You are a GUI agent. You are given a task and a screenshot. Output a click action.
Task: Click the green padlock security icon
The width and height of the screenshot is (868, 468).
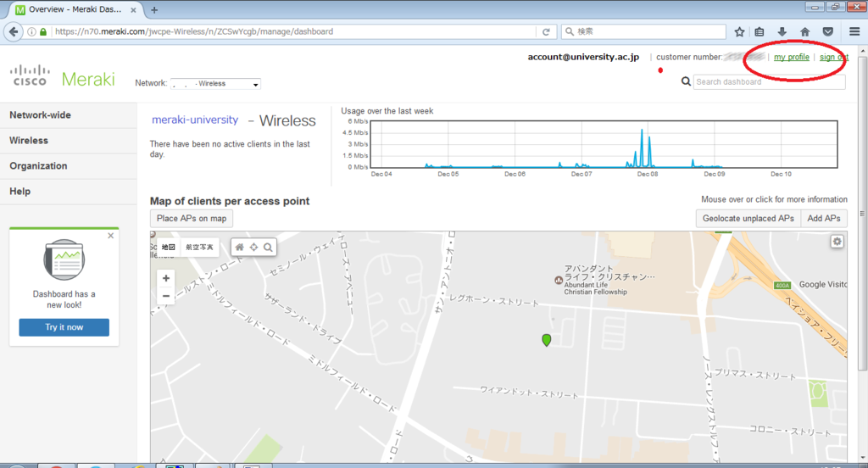point(43,31)
